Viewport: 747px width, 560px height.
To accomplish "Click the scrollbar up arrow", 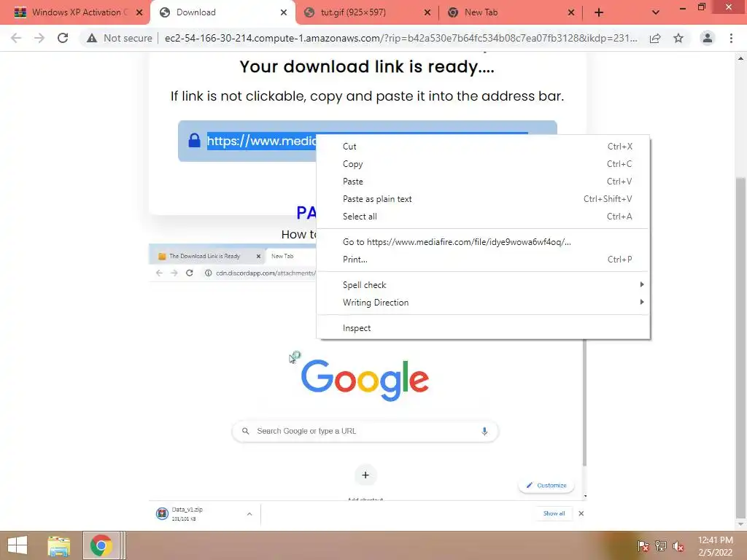I will 740,58.
